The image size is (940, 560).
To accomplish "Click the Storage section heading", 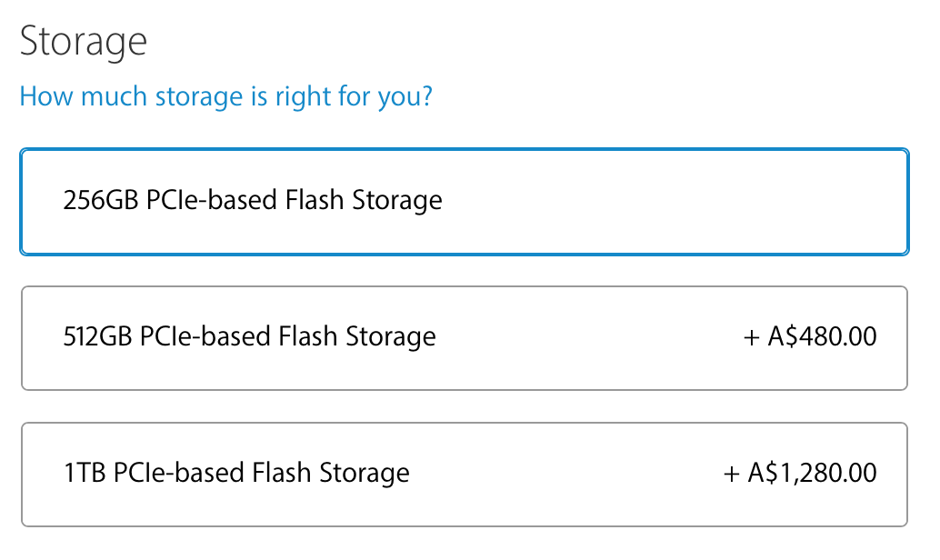I will tap(83, 42).
